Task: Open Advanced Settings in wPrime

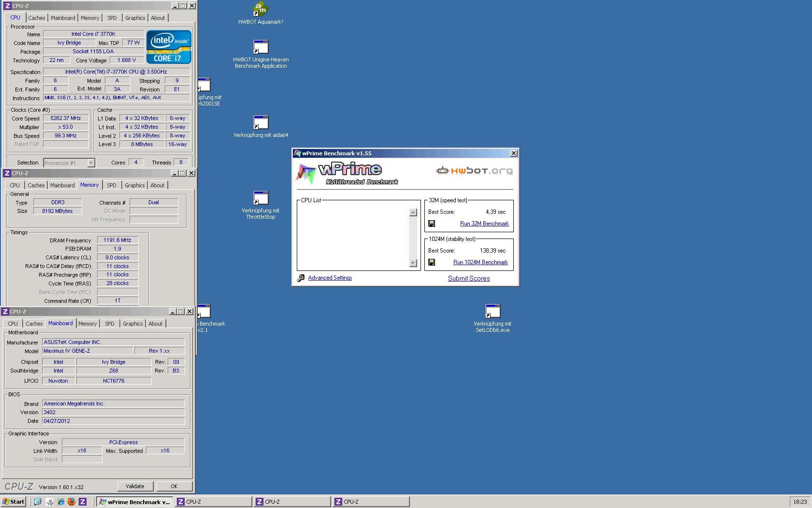Action: click(330, 278)
